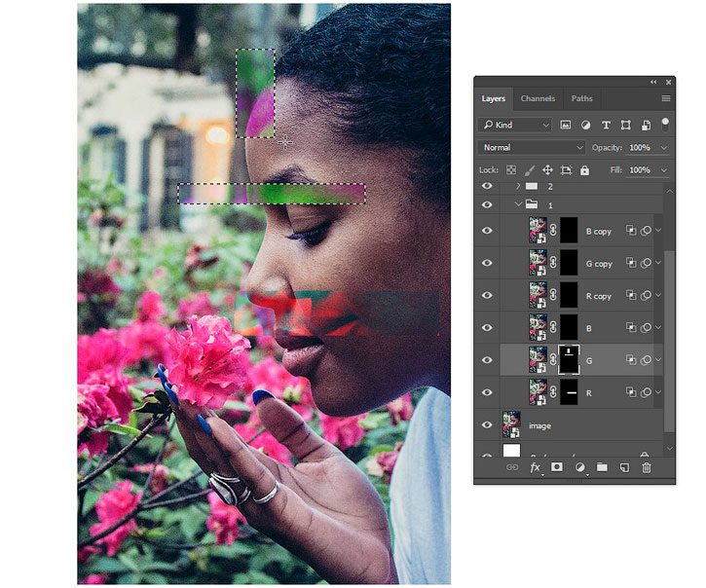706x588 pixels.
Task: Filter layers by type layers icon
Action: (x=606, y=126)
